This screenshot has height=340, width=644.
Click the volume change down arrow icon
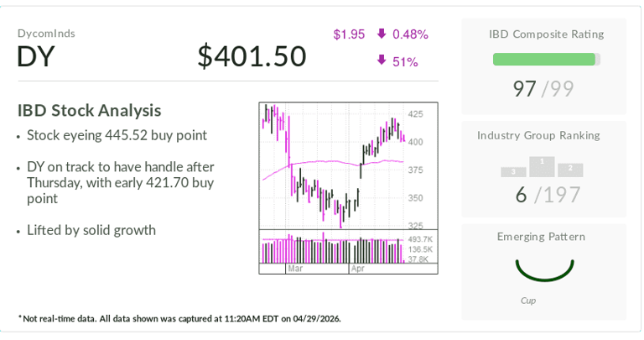(x=382, y=60)
